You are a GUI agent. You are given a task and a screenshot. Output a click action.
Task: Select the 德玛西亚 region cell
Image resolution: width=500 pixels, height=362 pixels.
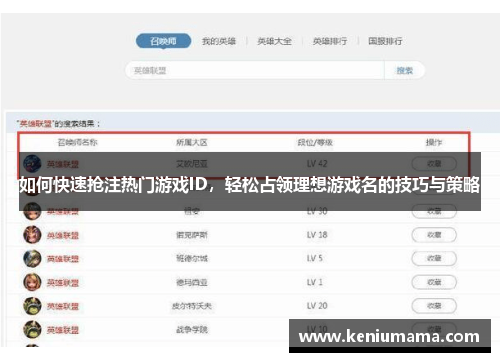[x=192, y=282]
